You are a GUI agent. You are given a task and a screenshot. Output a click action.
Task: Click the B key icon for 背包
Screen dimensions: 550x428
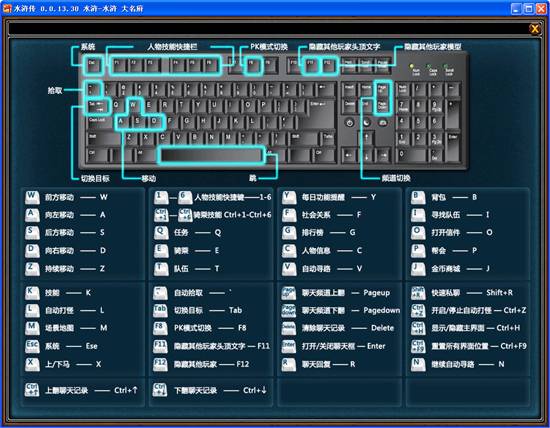coord(418,198)
